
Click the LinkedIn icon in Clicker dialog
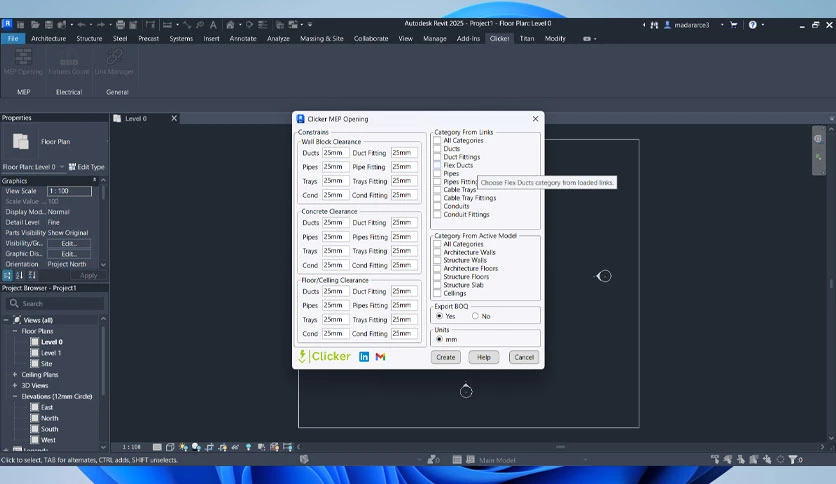[364, 357]
